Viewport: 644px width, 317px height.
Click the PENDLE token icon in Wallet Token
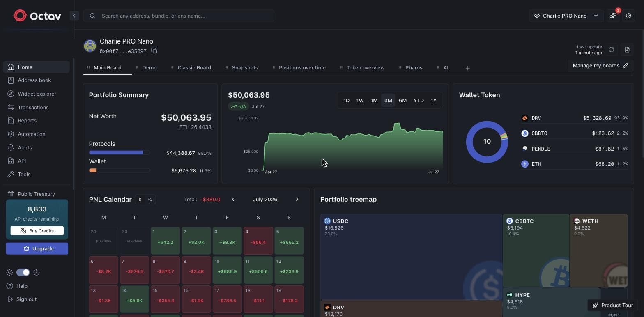524,149
